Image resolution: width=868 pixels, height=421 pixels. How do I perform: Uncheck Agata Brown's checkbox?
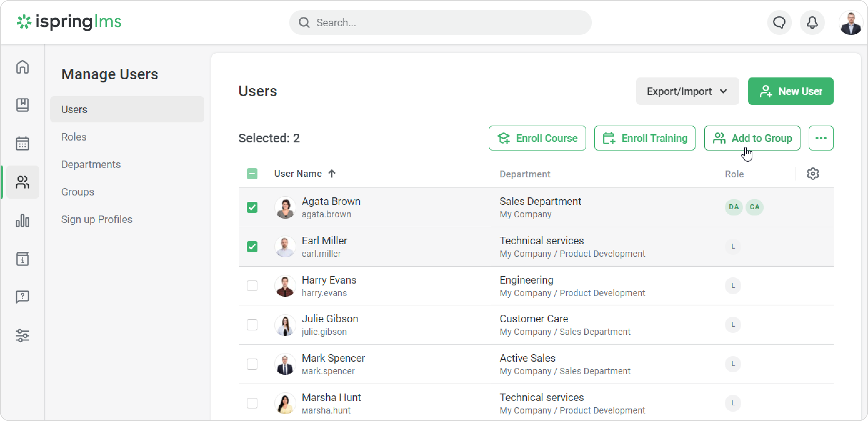[x=252, y=207]
